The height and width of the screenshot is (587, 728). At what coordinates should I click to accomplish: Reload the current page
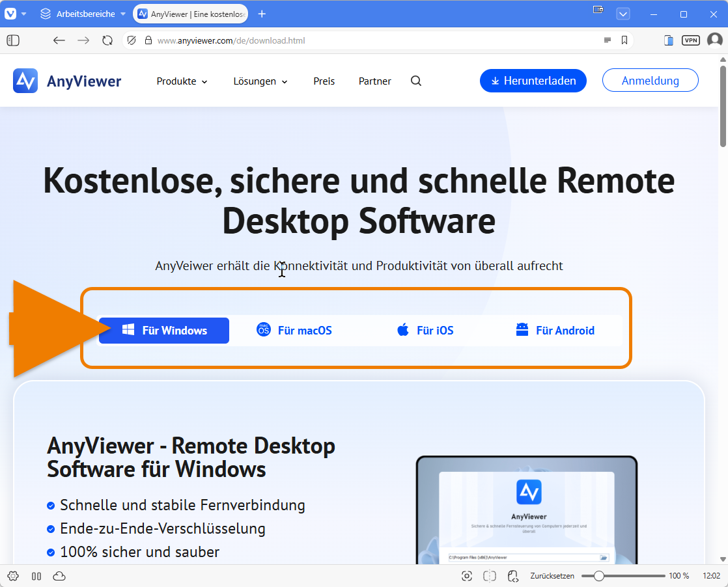pos(107,40)
